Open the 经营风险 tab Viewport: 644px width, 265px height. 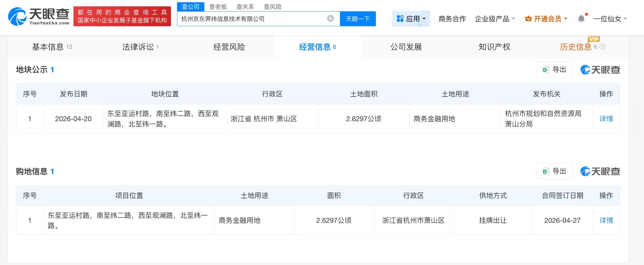click(229, 47)
